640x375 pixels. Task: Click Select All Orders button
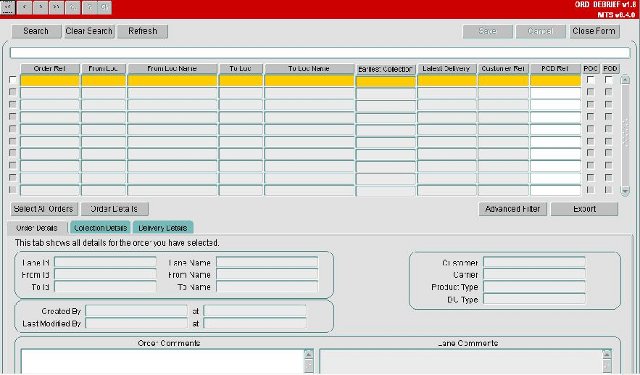44,209
